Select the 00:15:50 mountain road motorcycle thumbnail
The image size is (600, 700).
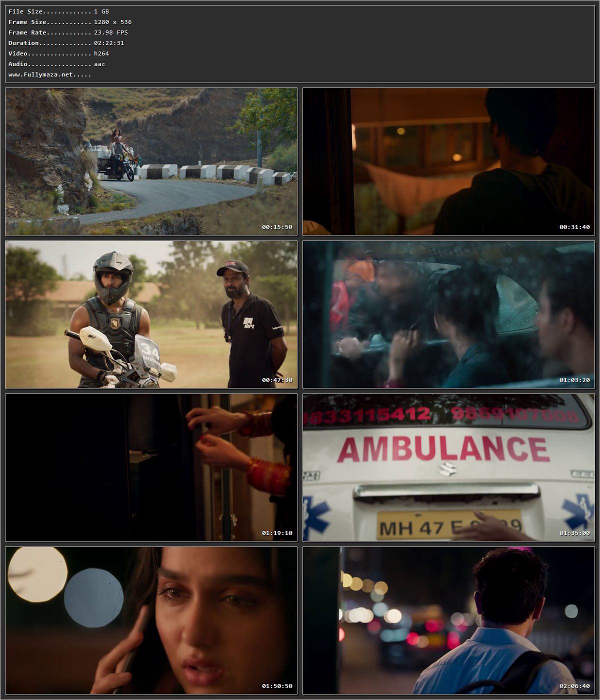click(151, 161)
